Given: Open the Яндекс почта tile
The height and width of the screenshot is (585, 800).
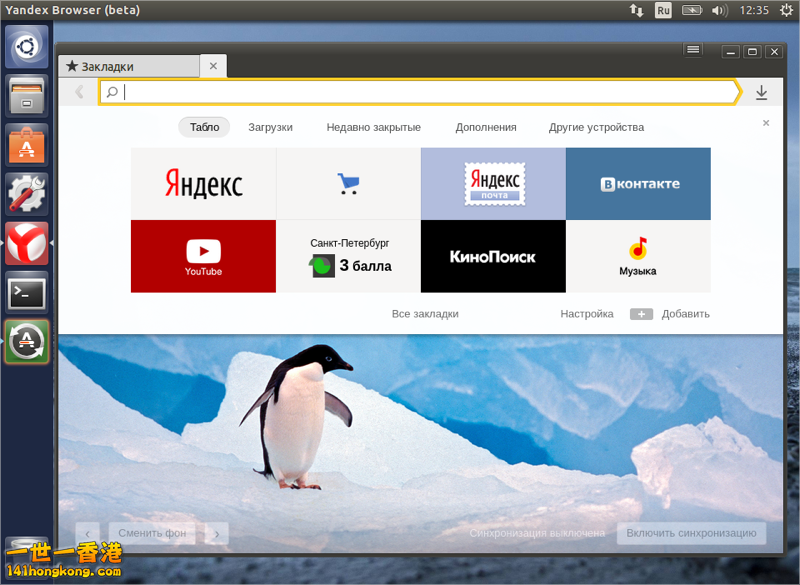Looking at the screenshot, I should tap(492, 183).
